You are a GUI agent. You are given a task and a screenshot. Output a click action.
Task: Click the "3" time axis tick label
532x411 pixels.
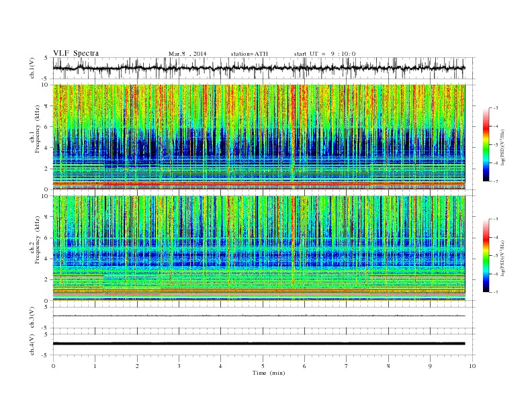pos(179,366)
